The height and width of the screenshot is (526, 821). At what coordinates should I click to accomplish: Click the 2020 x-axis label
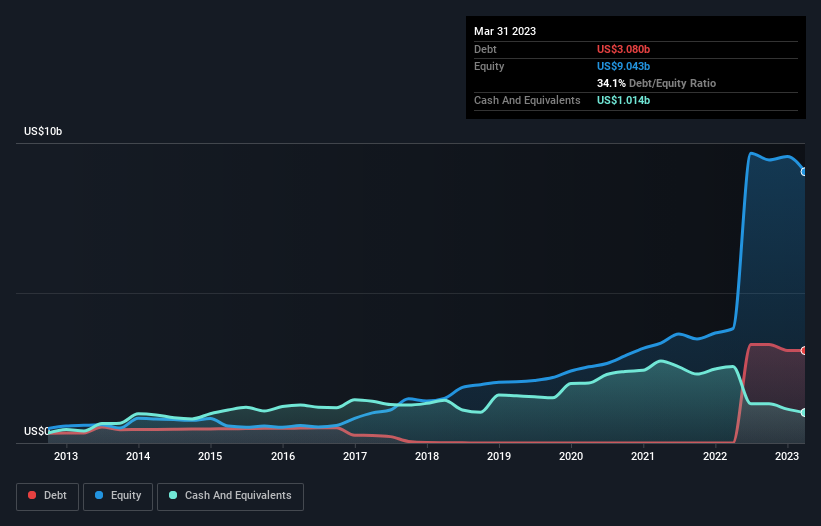pyautogui.click(x=571, y=456)
